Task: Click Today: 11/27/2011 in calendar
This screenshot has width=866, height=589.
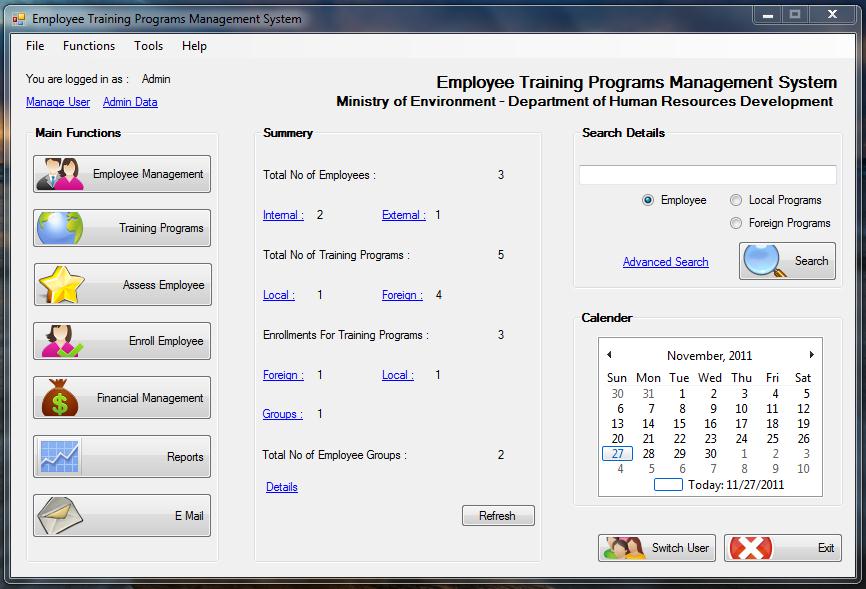Action: [719, 485]
